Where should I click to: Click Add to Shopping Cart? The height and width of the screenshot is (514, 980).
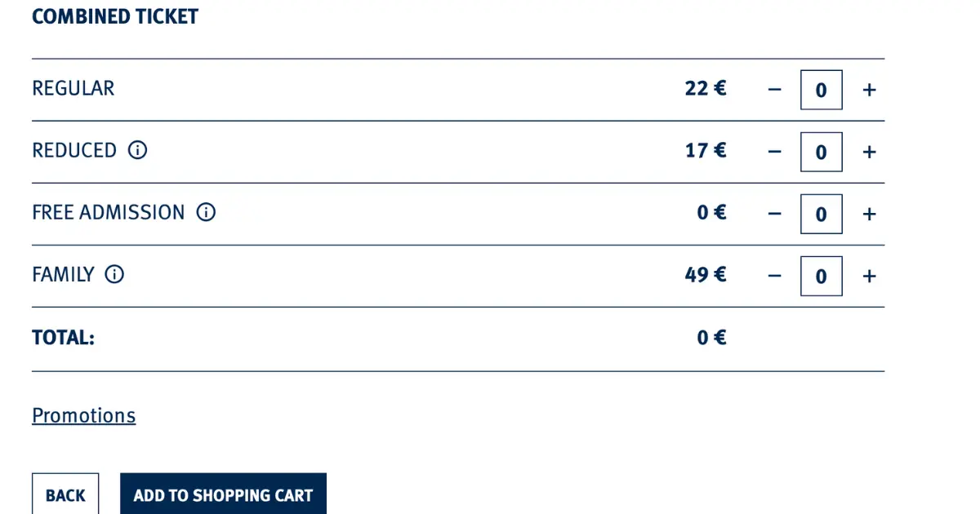pyautogui.click(x=223, y=494)
